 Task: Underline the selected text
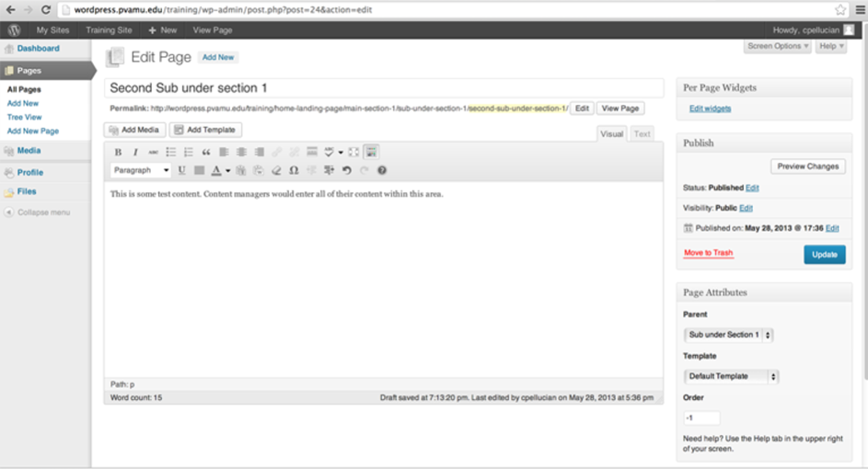pyautogui.click(x=181, y=170)
